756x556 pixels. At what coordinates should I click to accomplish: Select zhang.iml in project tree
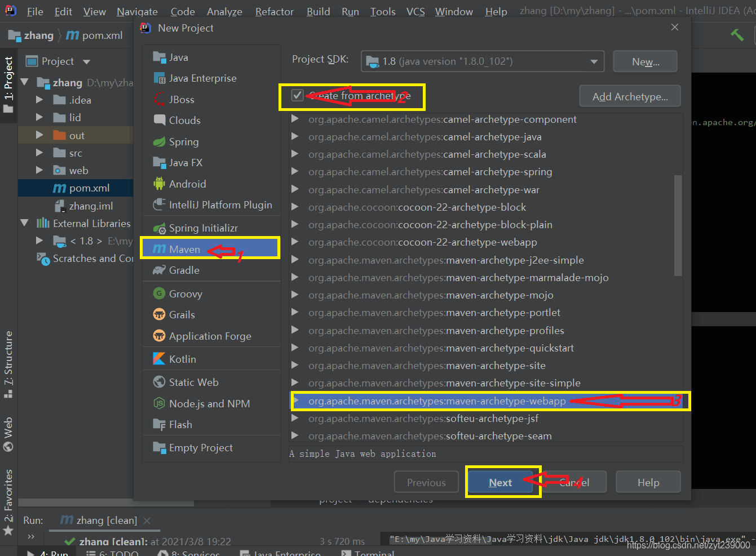[83, 206]
